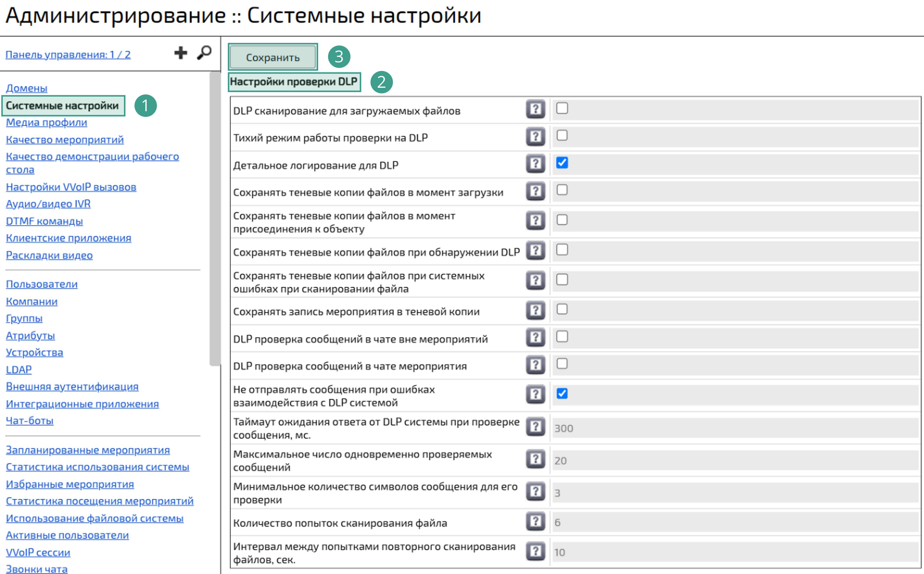Open the 'Пользователи' link

click(41, 284)
